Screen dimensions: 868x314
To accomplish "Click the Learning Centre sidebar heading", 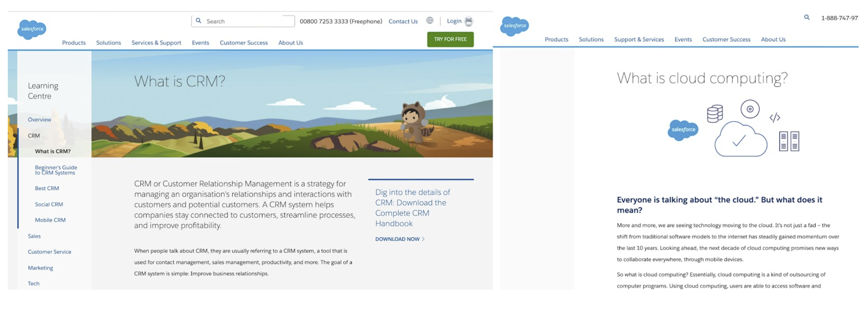I will (x=43, y=91).
